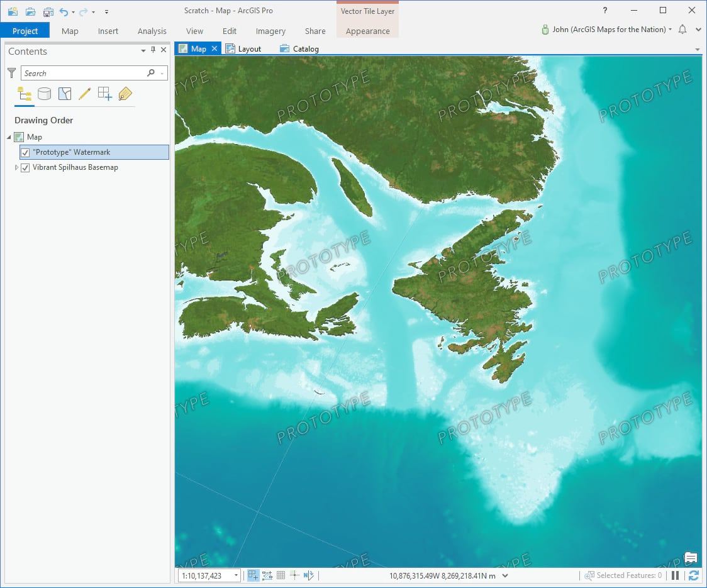List By Drawing Order icon
707x588 pixels.
pyautogui.click(x=25, y=94)
